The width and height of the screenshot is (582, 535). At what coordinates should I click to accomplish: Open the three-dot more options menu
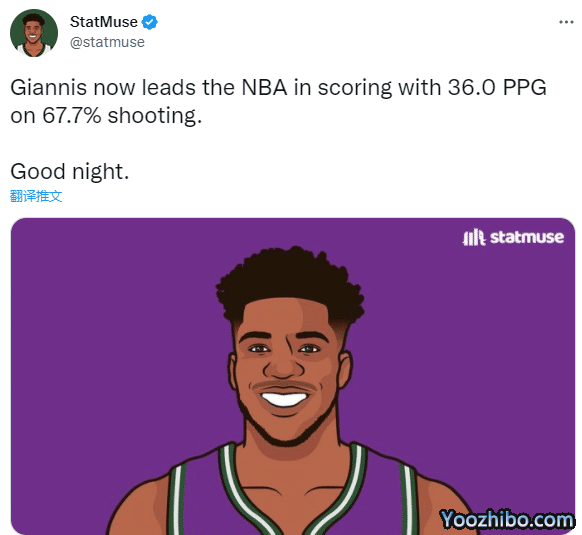[x=566, y=22]
